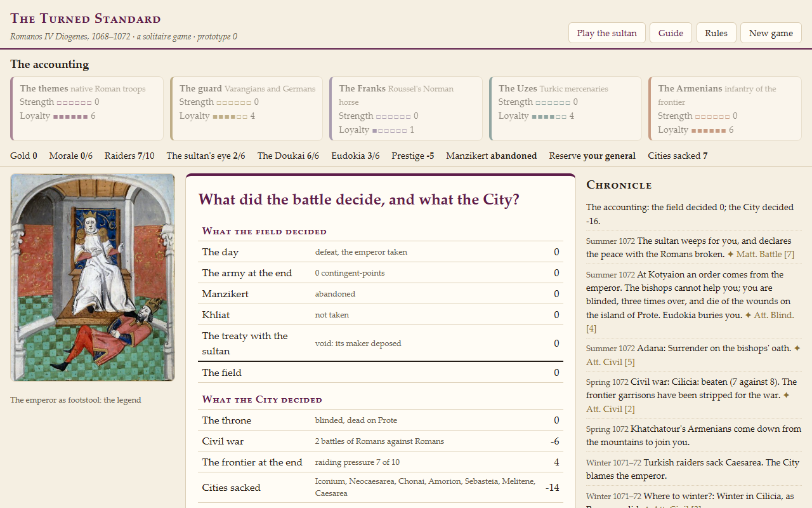Screen dimensions: 812x508
Task: Click the emperor as footstool illustration
Action: pos(93,277)
